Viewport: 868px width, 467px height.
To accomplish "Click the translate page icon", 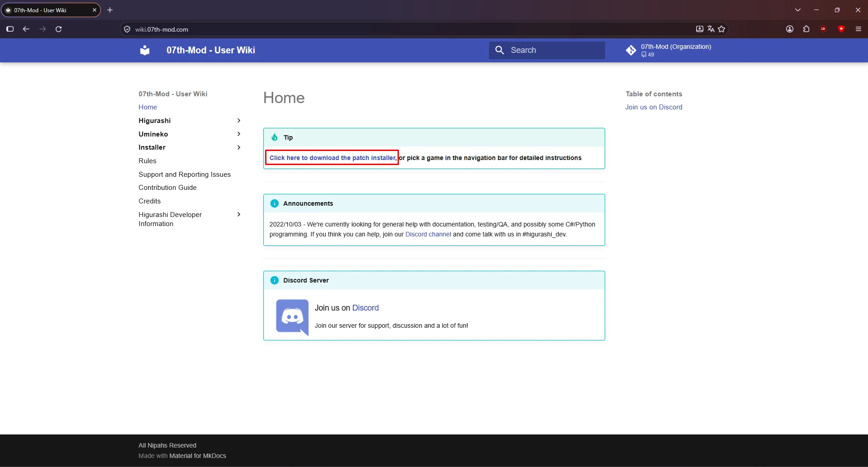I will (711, 29).
